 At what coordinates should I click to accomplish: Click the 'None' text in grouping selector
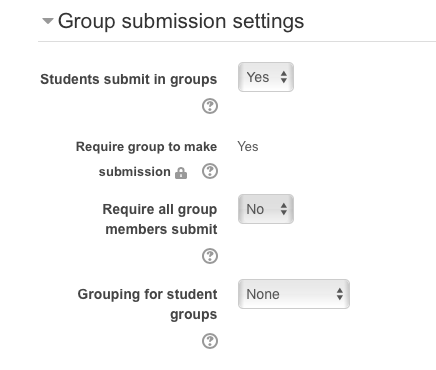coord(263,294)
